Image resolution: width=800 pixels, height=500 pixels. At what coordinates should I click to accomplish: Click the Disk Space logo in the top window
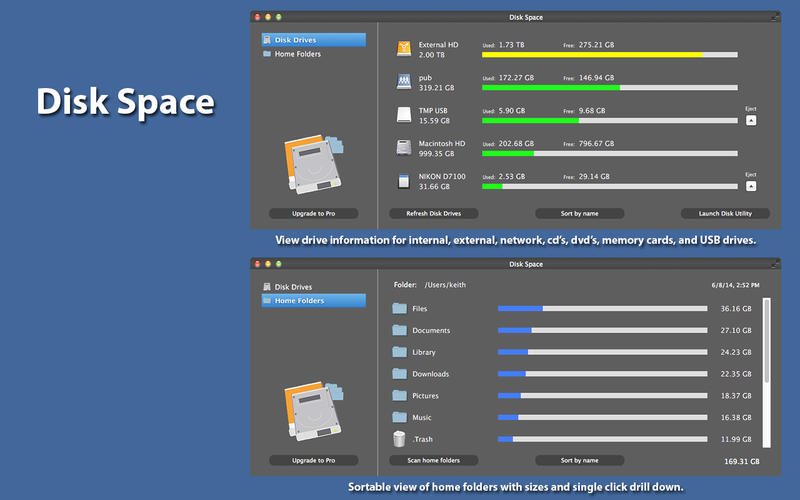pos(314,164)
